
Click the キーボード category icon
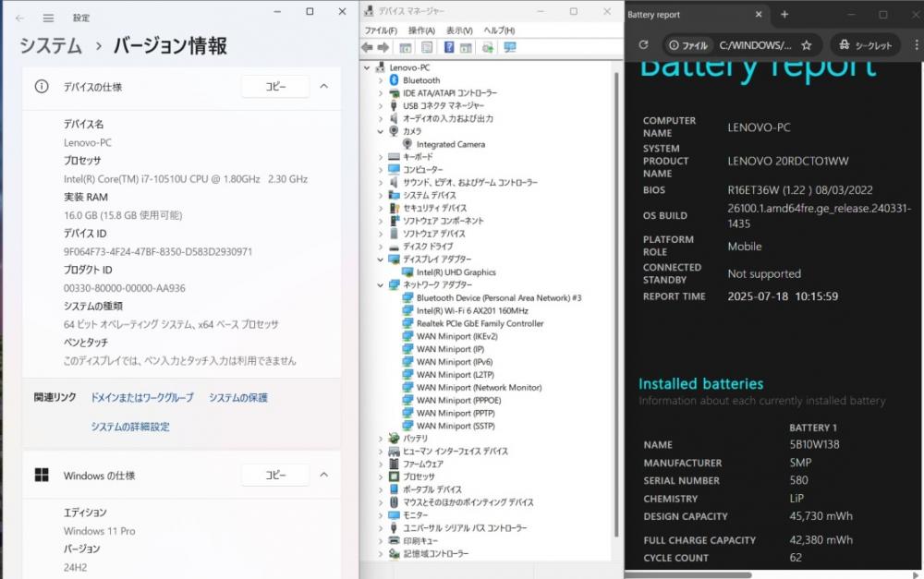pos(395,157)
